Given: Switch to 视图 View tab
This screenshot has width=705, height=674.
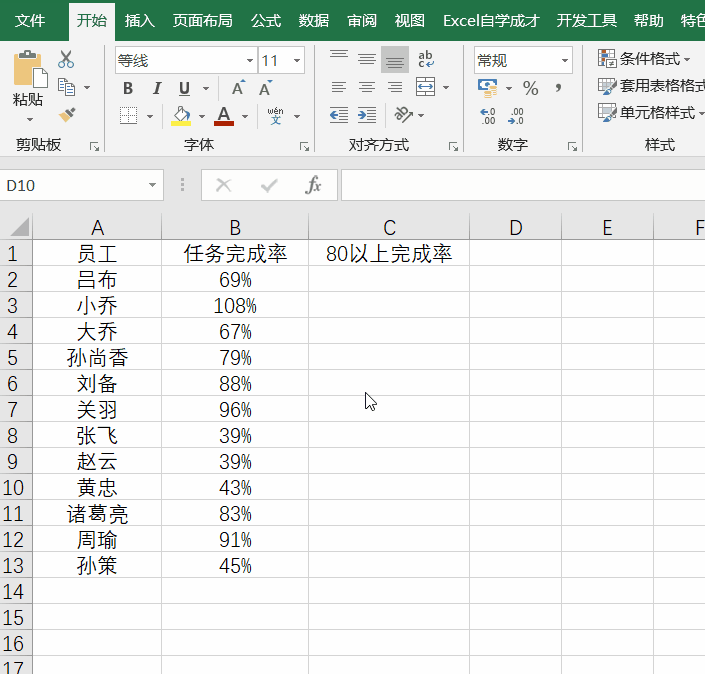Looking at the screenshot, I should click(410, 21).
